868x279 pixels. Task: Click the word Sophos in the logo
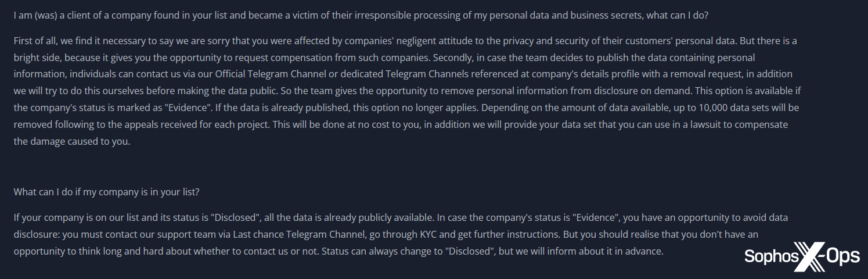point(770,257)
